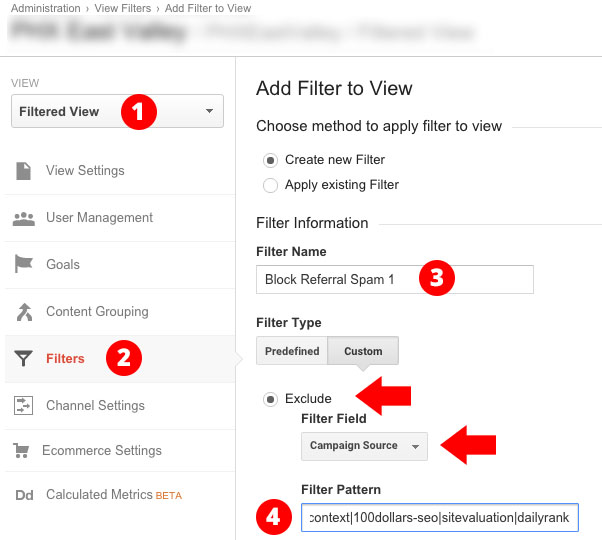
Task: Select the Exclude radio button
Action: (270, 400)
